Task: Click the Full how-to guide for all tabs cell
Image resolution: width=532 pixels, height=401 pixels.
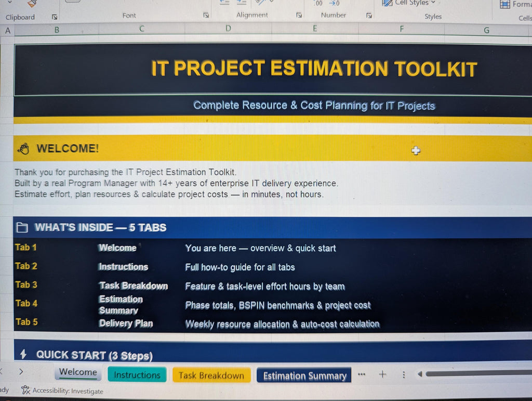Action: tap(240, 267)
